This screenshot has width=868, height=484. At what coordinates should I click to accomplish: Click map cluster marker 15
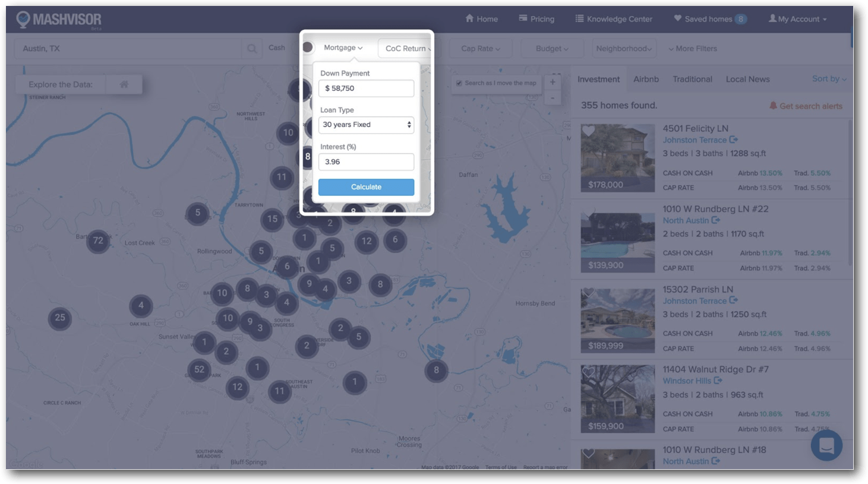pyautogui.click(x=272, y=219)
